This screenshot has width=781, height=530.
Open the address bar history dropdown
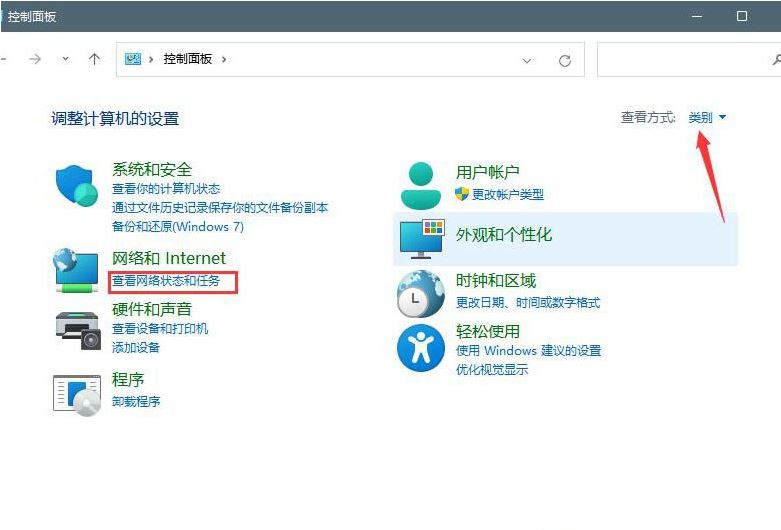[527, 60]
